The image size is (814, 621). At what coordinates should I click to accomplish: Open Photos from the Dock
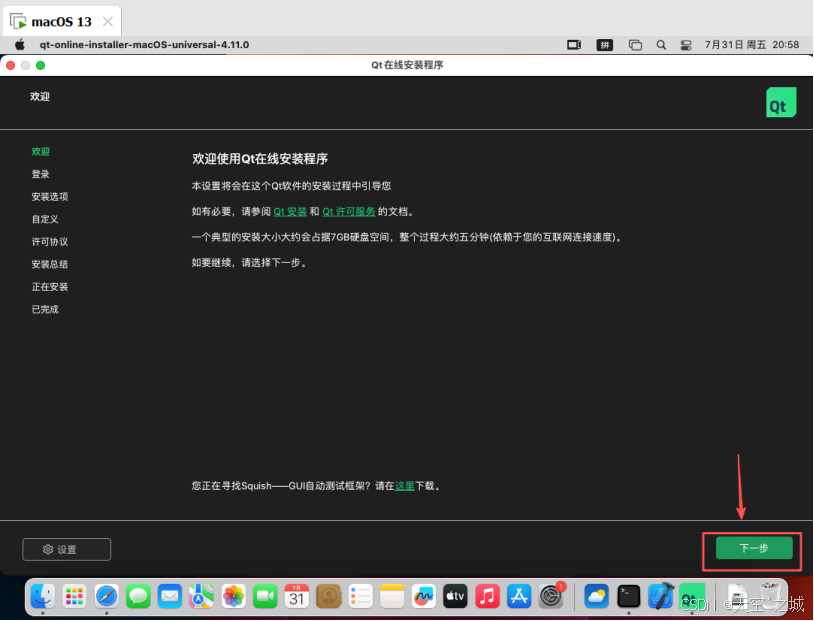tap(234, 596)
